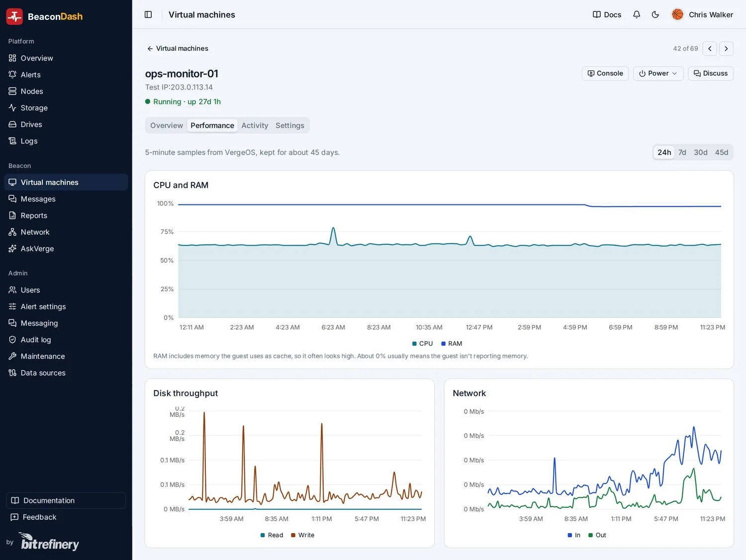Select the Performance tab
Image resolution: width=746 pixels, height=560 pixels.
(x=212, y=126)
